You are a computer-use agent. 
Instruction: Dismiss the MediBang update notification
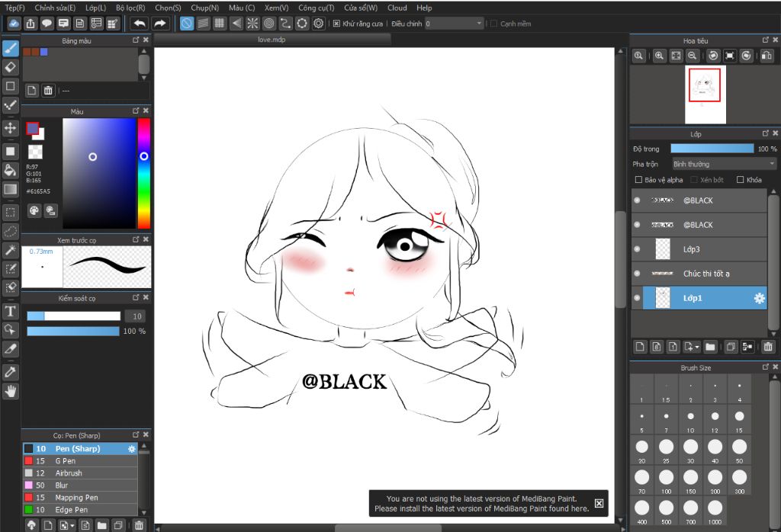click(599, 503)
